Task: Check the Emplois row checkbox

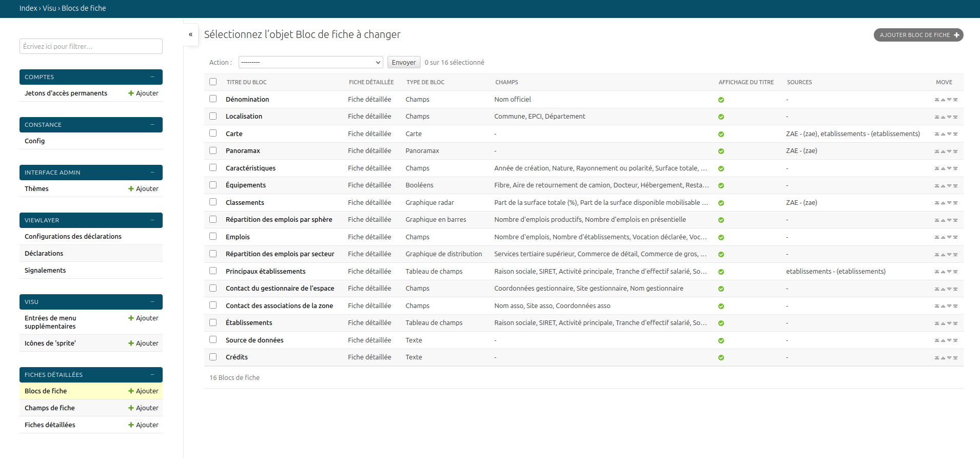Action: (x=213, y=237)
